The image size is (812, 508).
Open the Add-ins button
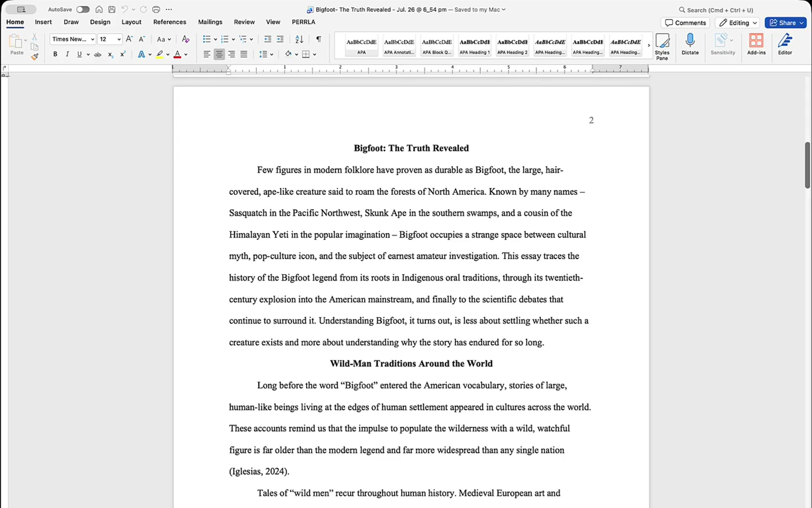point(756,44)
